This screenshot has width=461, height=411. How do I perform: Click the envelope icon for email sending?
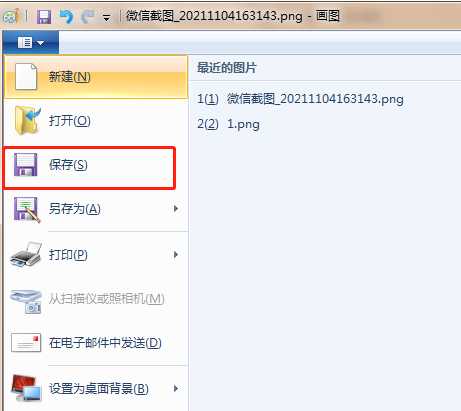[x=26, y=343]
